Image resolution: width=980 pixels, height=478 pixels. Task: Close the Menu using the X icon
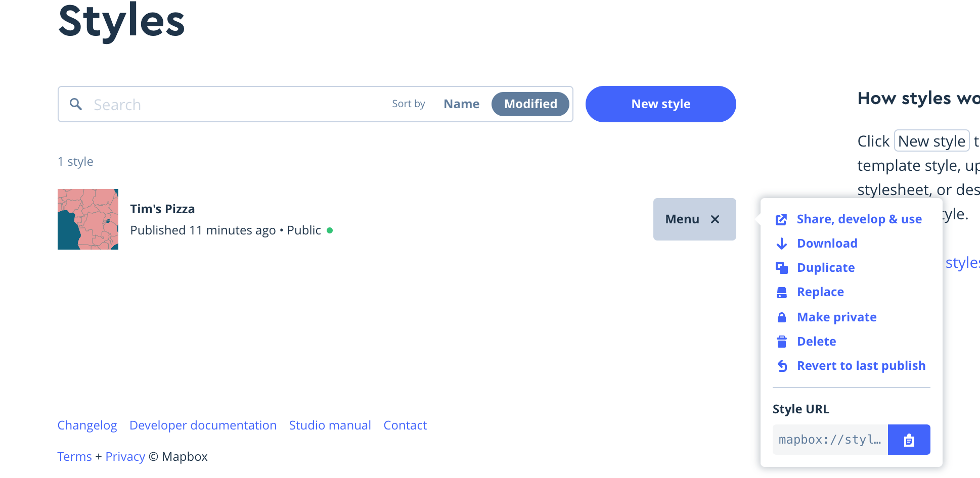[x=715, y=219]
